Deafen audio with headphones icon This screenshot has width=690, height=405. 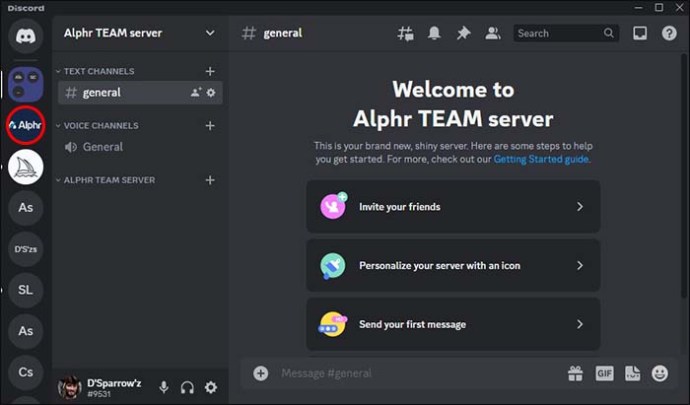coord(187,387)
